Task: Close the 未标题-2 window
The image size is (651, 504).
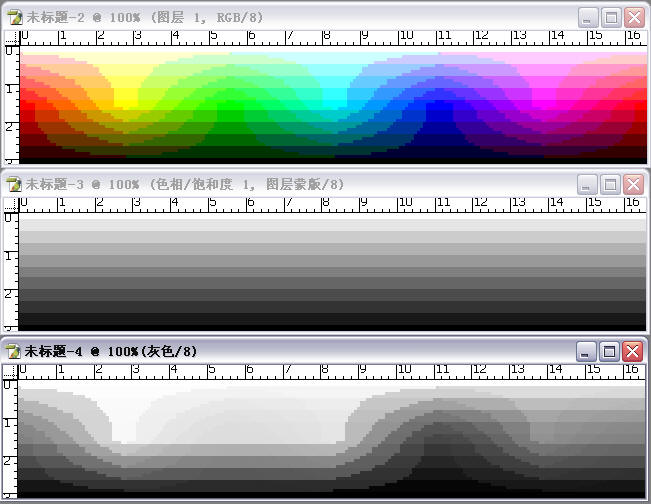Action: click(634, 18)
